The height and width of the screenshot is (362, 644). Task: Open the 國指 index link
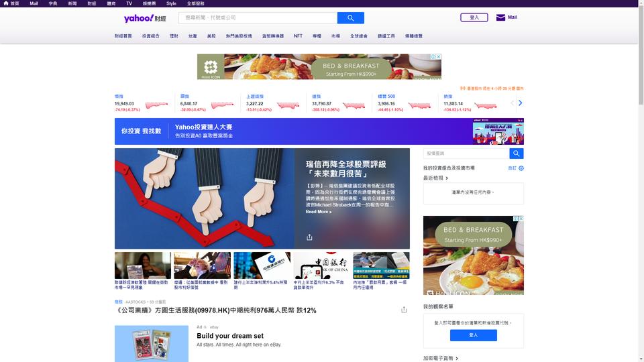point(185,96)
